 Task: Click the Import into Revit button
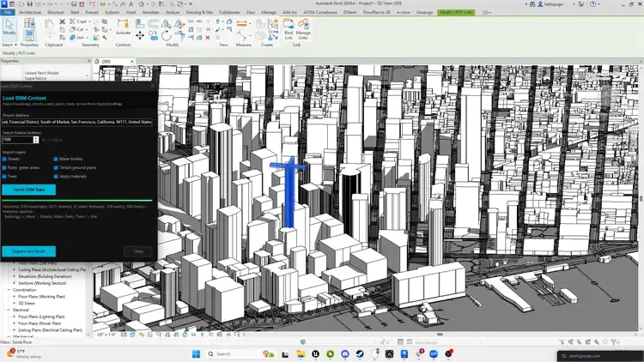28,251
